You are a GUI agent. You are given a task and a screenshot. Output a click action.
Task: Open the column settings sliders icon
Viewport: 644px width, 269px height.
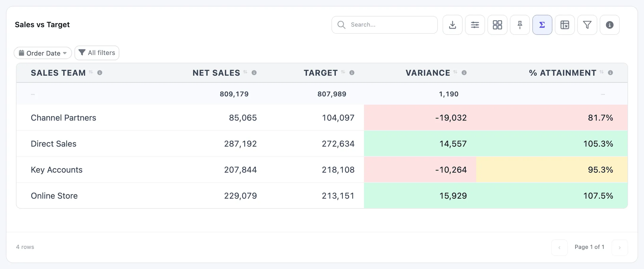[475, 25]
